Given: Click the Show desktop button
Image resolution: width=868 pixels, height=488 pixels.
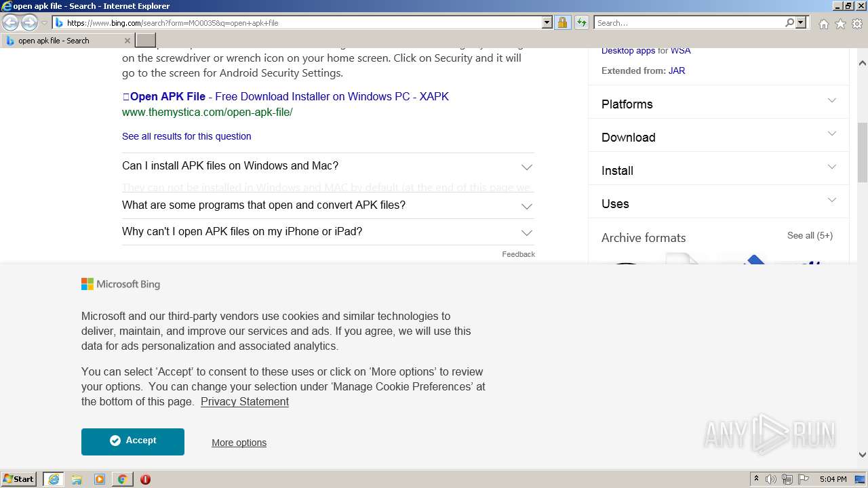Looking at the screenshot, I should pos(861,479).
